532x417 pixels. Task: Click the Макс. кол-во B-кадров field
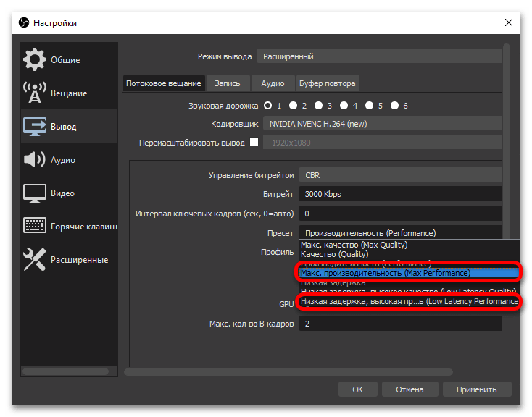click(400, 324)
